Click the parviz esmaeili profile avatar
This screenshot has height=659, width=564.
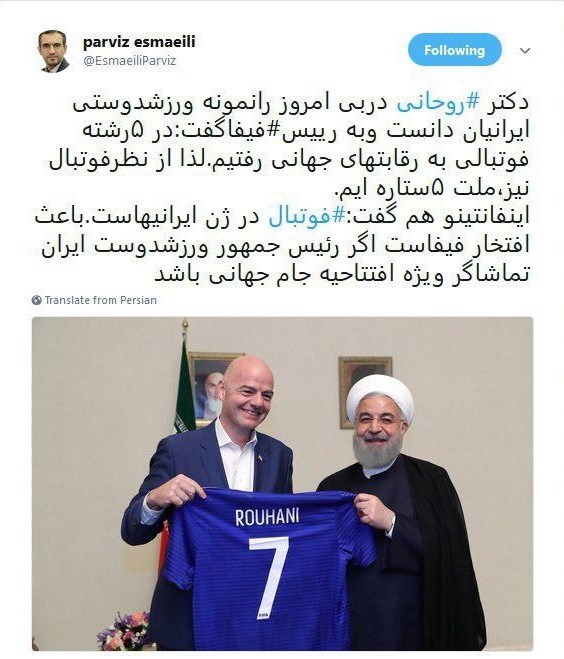(x=54, y=51)
